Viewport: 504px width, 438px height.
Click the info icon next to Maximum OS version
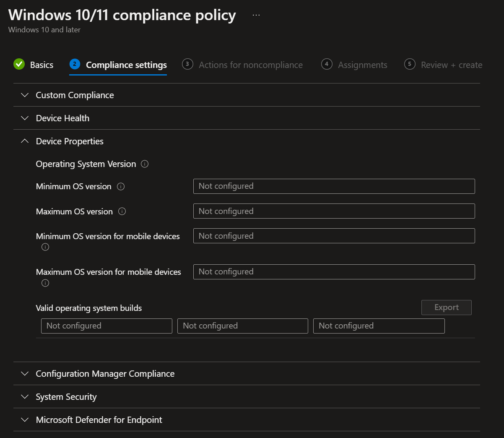122,211
